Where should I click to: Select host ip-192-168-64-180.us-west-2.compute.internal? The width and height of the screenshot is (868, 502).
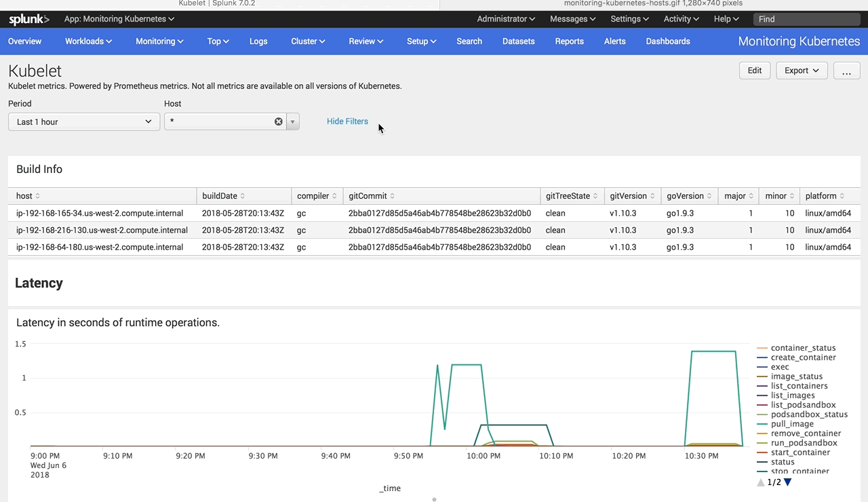coord(100,247)
